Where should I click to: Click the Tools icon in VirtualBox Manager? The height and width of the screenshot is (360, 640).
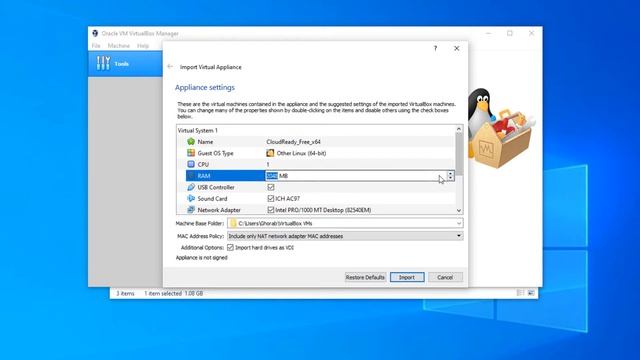(103, 63)
